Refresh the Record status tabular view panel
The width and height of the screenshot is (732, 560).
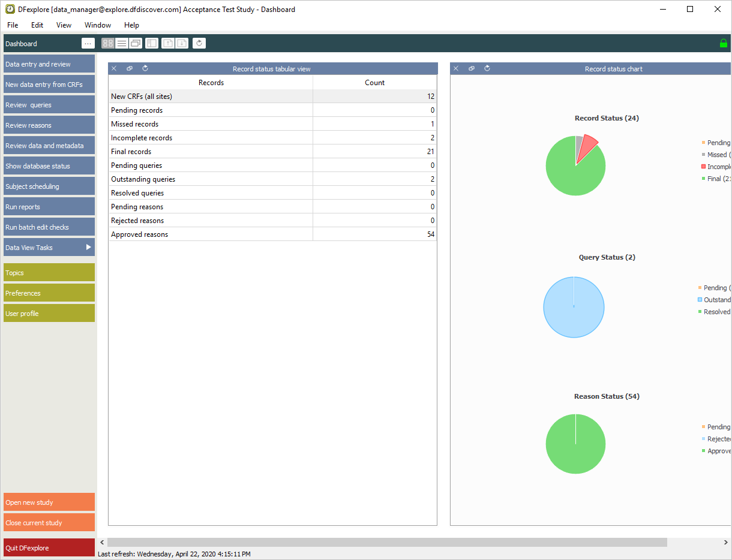click(x=145, y=68)
